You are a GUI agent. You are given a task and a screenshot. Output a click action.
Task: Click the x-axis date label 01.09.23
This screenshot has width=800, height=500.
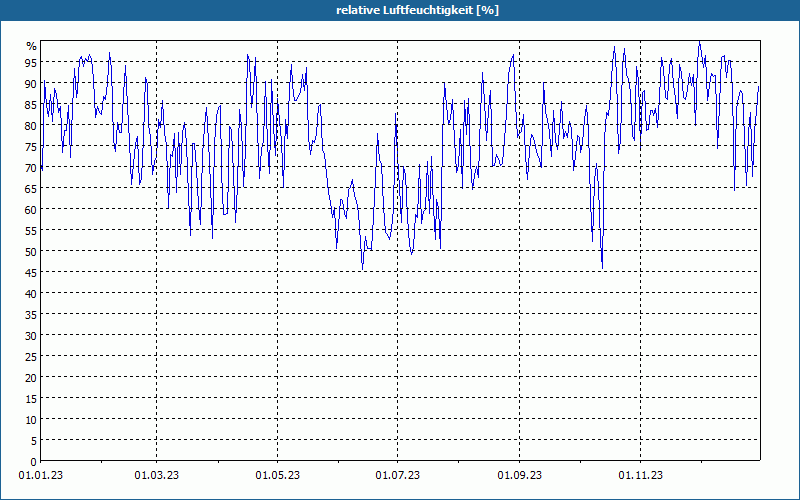pyautogui.click(x=519, y=476)
